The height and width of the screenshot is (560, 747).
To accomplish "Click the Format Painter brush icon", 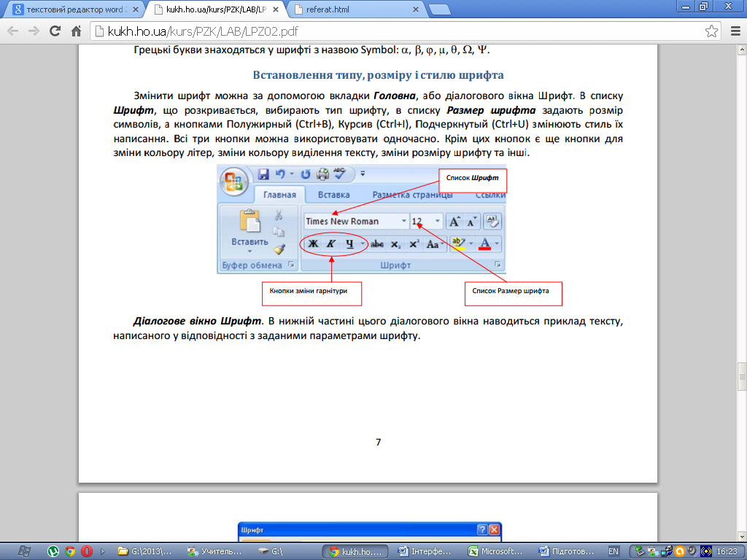I will pyautogui.click(x=279, y=249).
